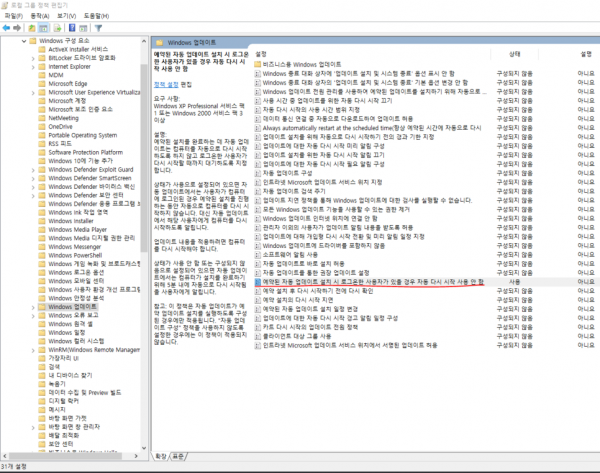Select policy '자동 업데이트로 바로 설치 허용'
The image size is (600, 473).
303,264
